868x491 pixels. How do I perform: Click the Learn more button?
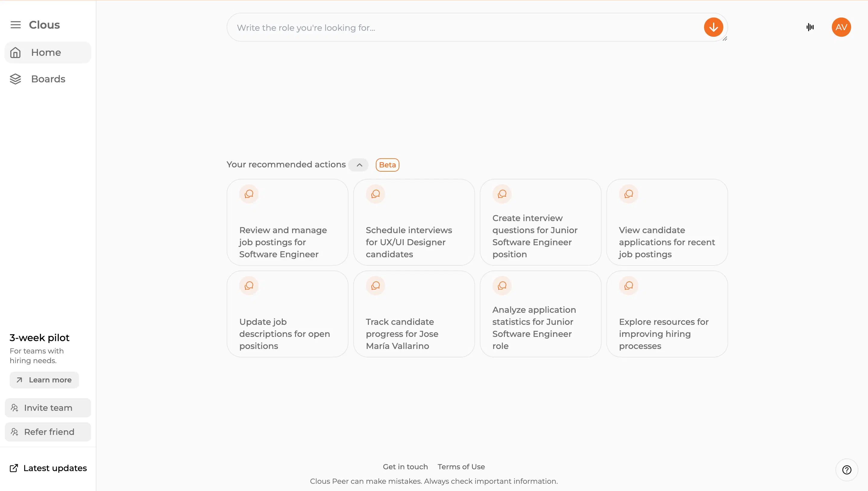click(x=44, y=380)
